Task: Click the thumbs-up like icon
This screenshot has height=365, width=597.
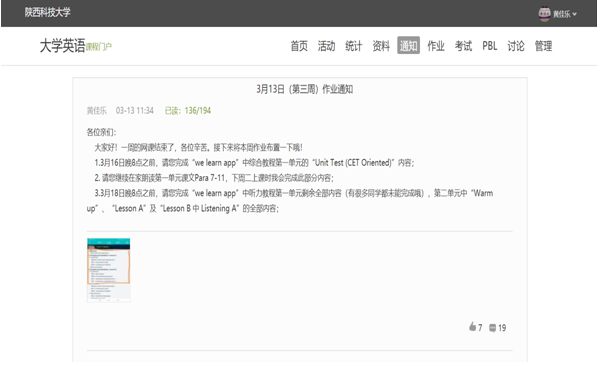Action: point(472,327)
